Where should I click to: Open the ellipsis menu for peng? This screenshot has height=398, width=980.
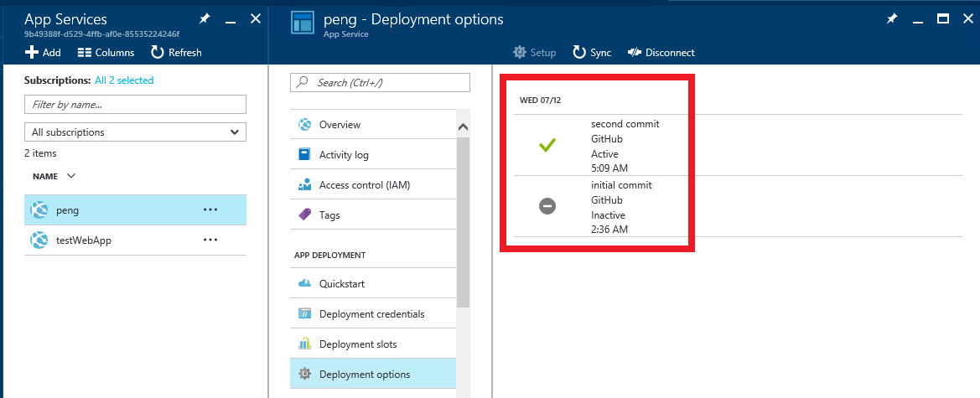[x=210, y=210]
